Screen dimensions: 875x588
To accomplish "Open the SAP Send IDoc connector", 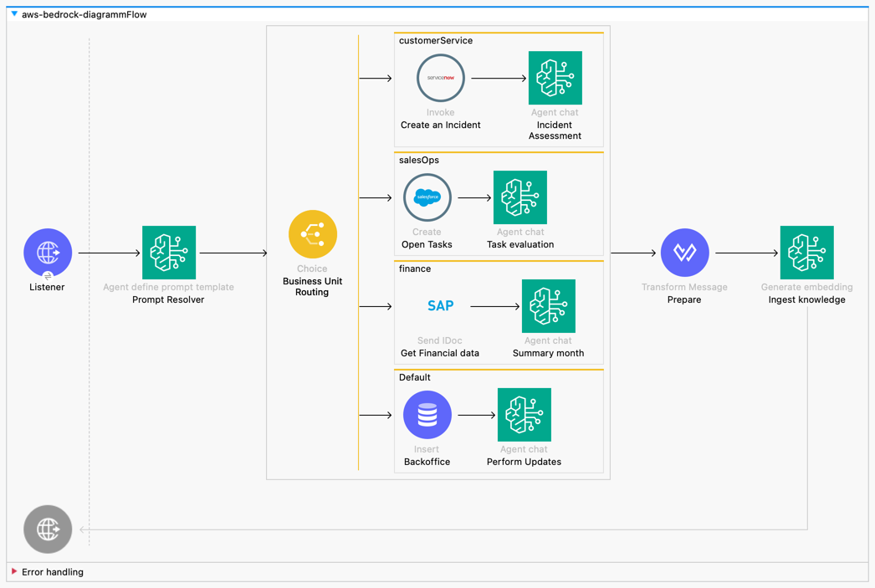I will pos(441,306).
